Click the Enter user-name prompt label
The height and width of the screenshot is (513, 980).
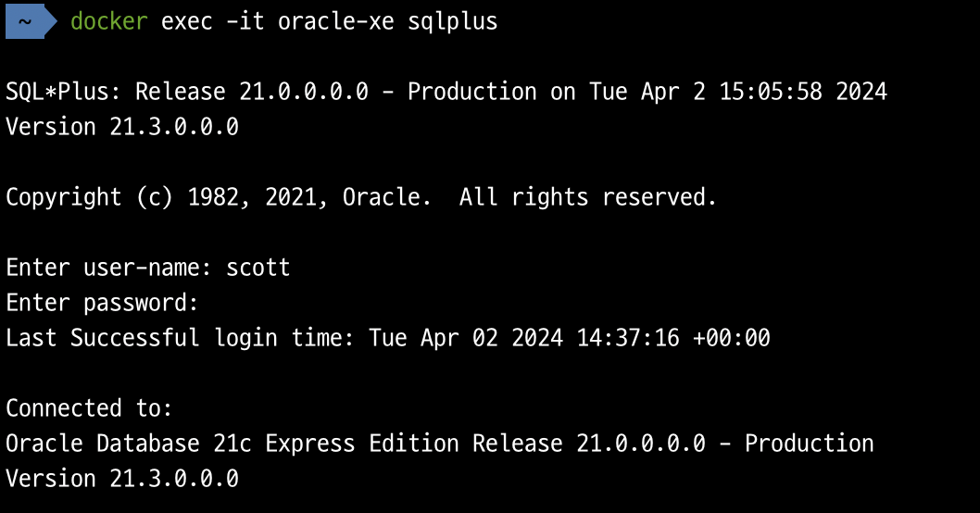108,268
